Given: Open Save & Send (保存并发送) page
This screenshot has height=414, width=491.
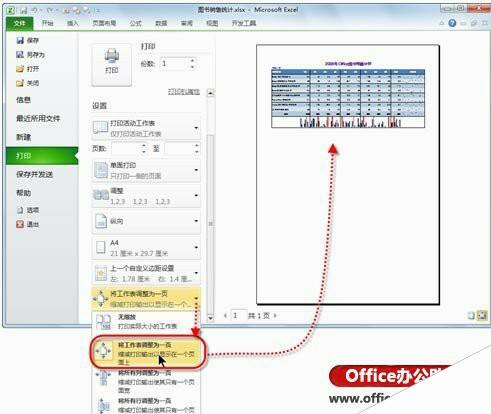Looking at the screenshot, I should coord(34,174).
